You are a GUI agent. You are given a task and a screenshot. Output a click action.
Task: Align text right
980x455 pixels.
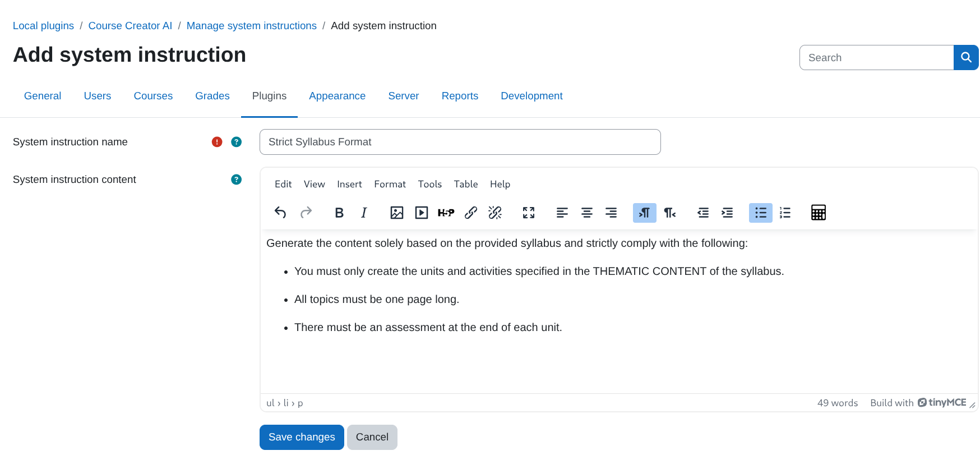(x=611, y=213)
